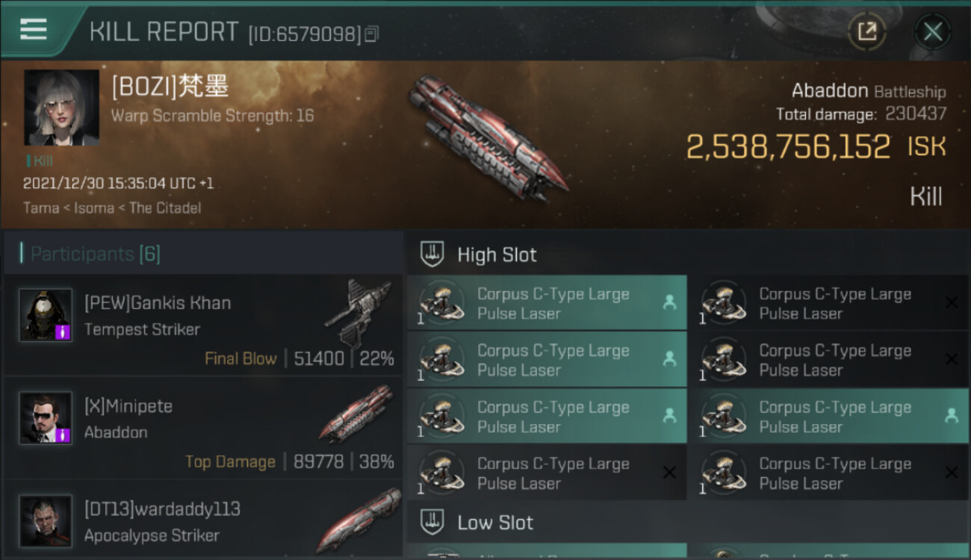Click the High Slot section icon

(432, 255)
